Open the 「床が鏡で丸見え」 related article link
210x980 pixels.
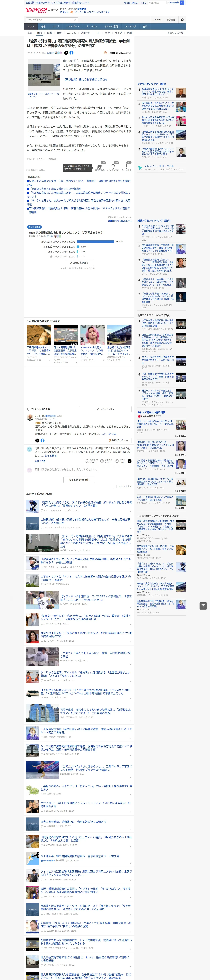coord(54,189)
